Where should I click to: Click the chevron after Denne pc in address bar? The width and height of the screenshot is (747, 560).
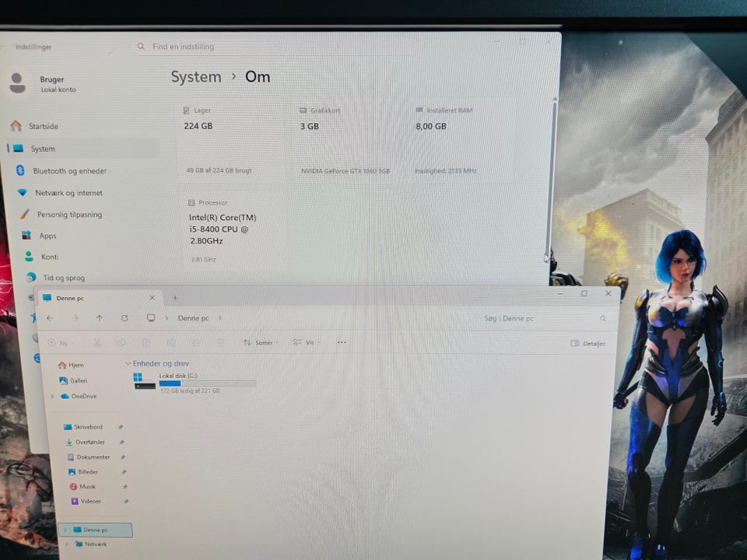click(219, 317)
